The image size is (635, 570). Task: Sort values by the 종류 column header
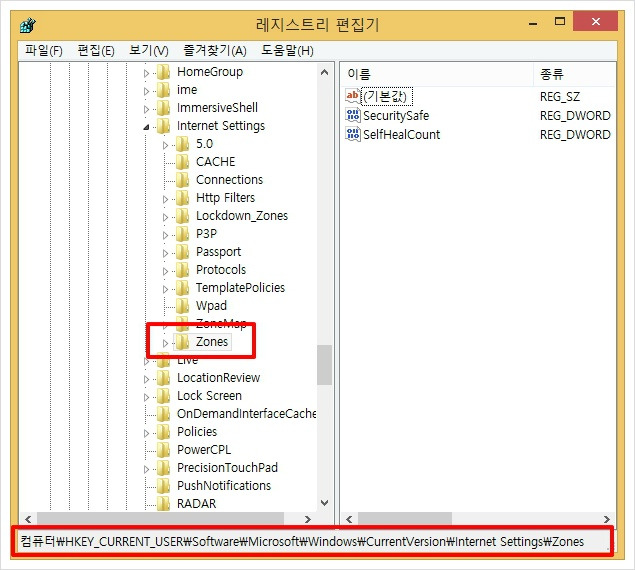point(575,74)
